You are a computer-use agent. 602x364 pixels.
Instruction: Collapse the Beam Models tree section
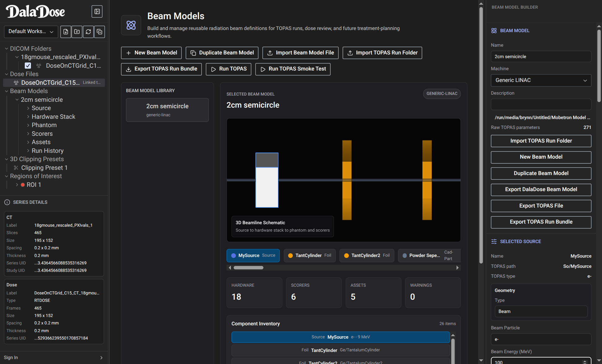tap(6, 91)
